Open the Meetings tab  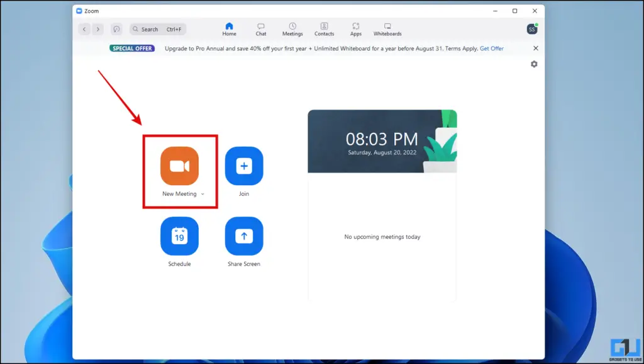(292, 29)
